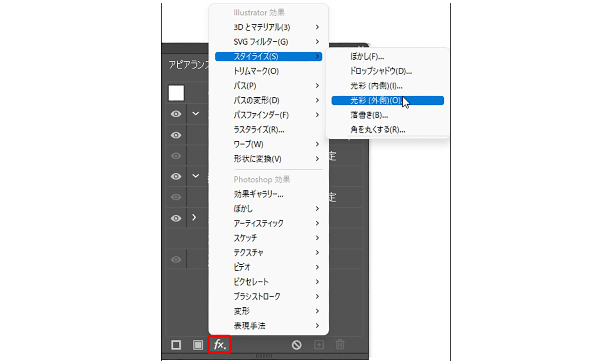Toggle the second eye icon from the top
The image size is (612, 364).
pos(176,135)
